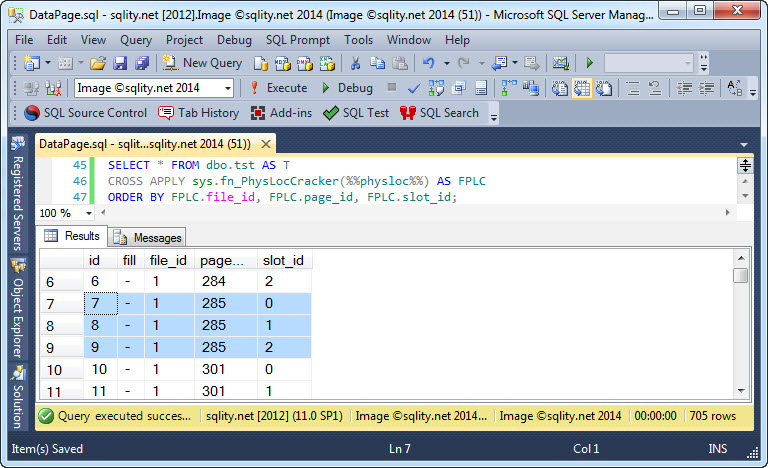Open the Query menu
This screenshot has width=768, height=468.
point(136,40)
